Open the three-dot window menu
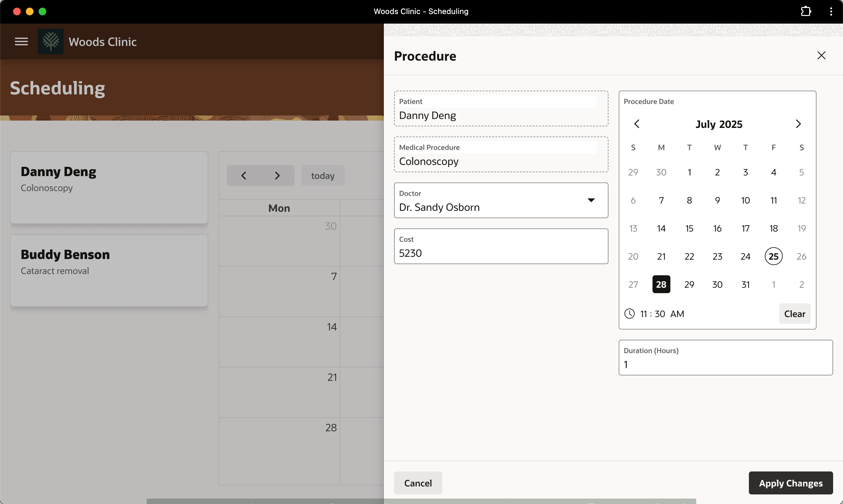This screenshot has width=843, height=504. 831,11
